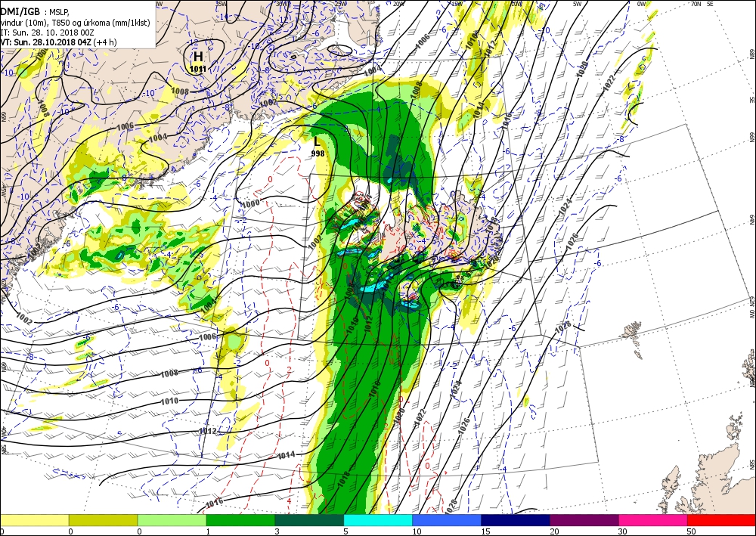Click the L low-pressure symbol
Screen dimensions: 756x536
coord(317,141)
